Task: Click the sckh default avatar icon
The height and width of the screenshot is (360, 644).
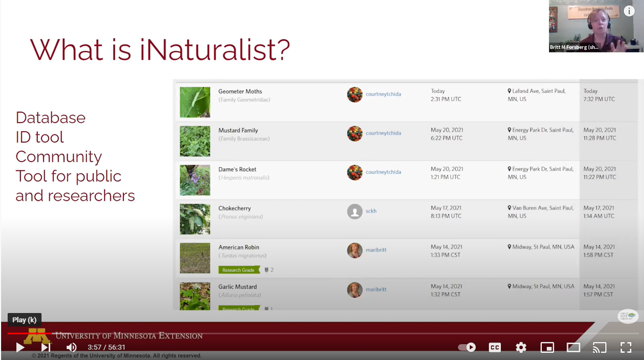Action: (355, 211)
